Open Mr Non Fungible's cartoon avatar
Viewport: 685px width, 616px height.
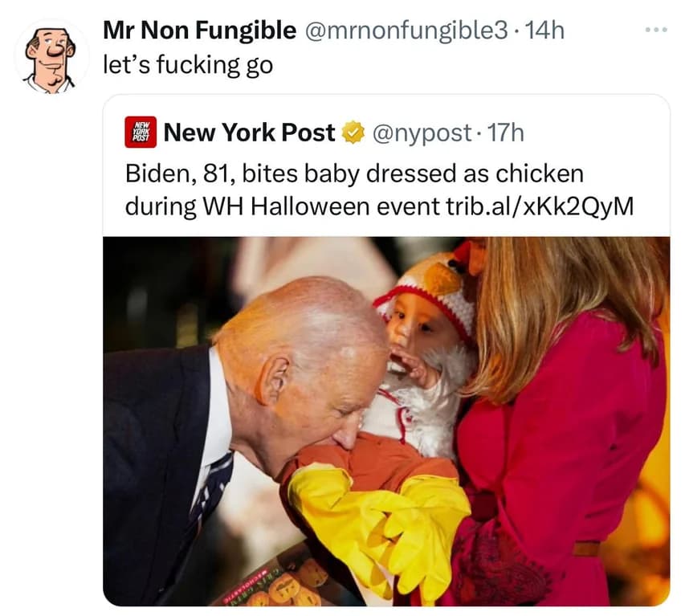pyautogui.click(x=51, y=57)
